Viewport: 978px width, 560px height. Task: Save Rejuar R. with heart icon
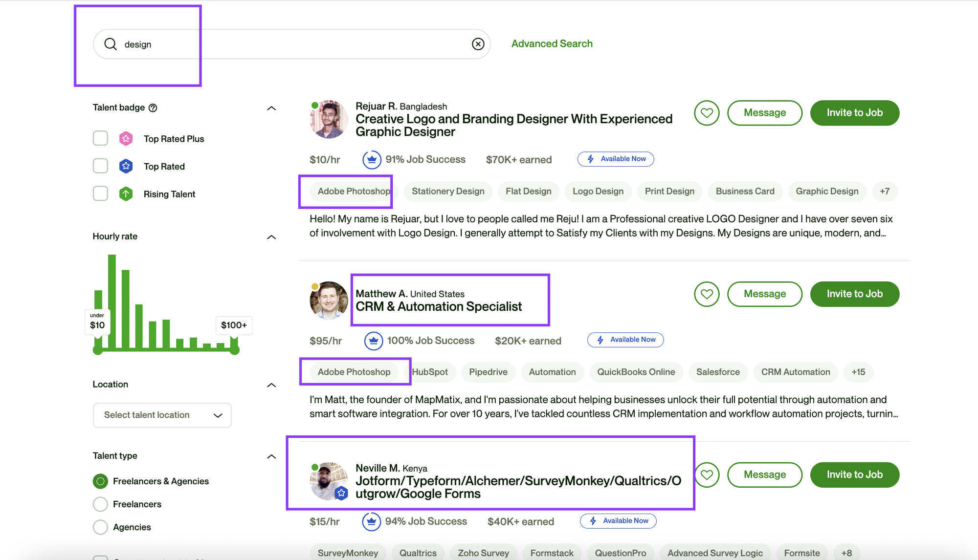tap(707, 113)
